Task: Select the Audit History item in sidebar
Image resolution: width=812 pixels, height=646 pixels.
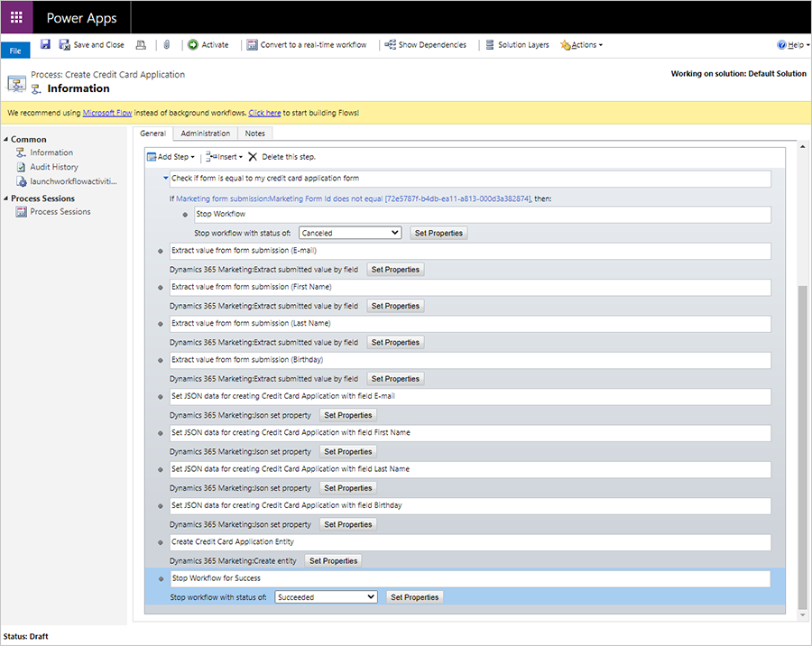Action: click(51, 167)
